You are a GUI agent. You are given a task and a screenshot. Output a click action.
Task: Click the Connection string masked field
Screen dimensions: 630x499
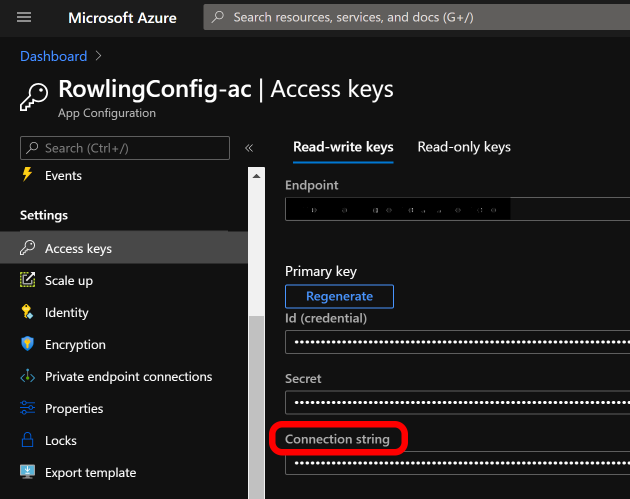pyautogui.click(x=458, y=463)
